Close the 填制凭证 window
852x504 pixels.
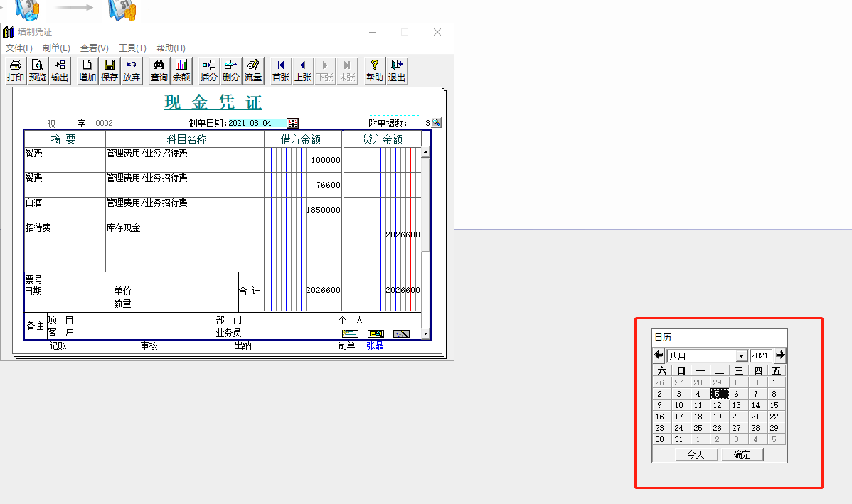coord(437,32)
